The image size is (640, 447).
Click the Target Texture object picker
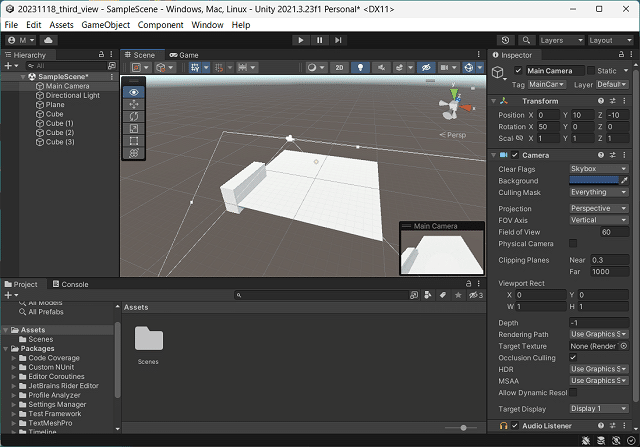tap(624, 346)
